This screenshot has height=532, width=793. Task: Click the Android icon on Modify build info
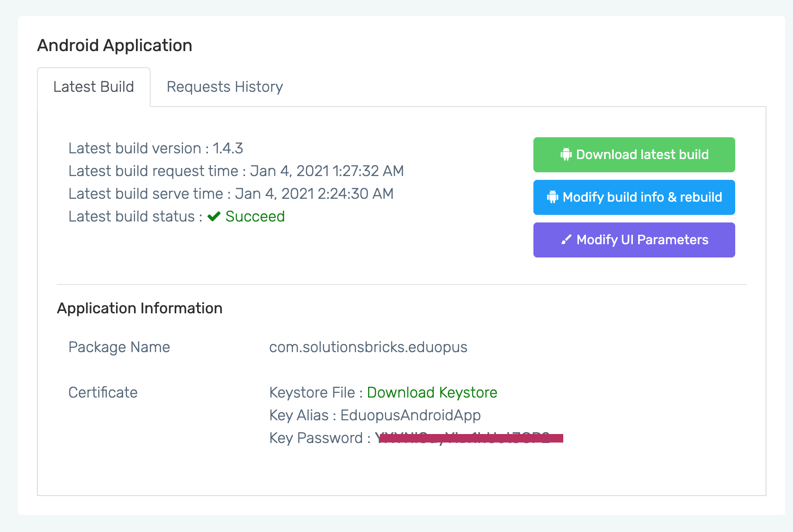(x=552, y=197)
